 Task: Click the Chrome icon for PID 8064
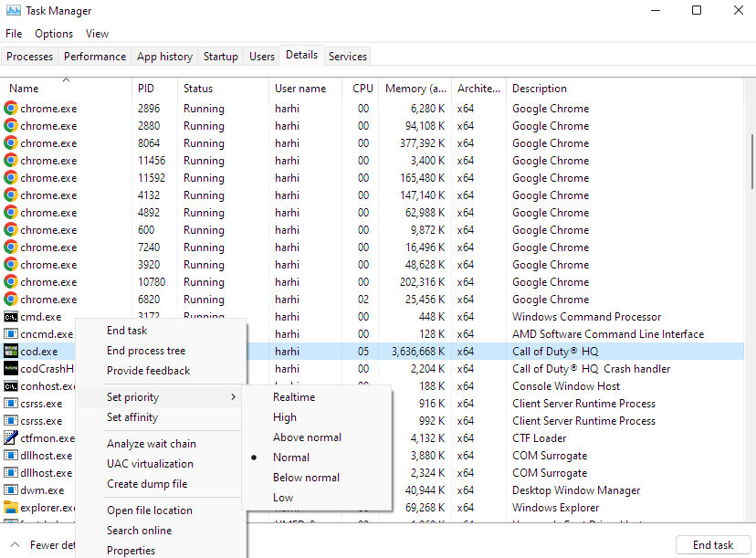[11, 143]
